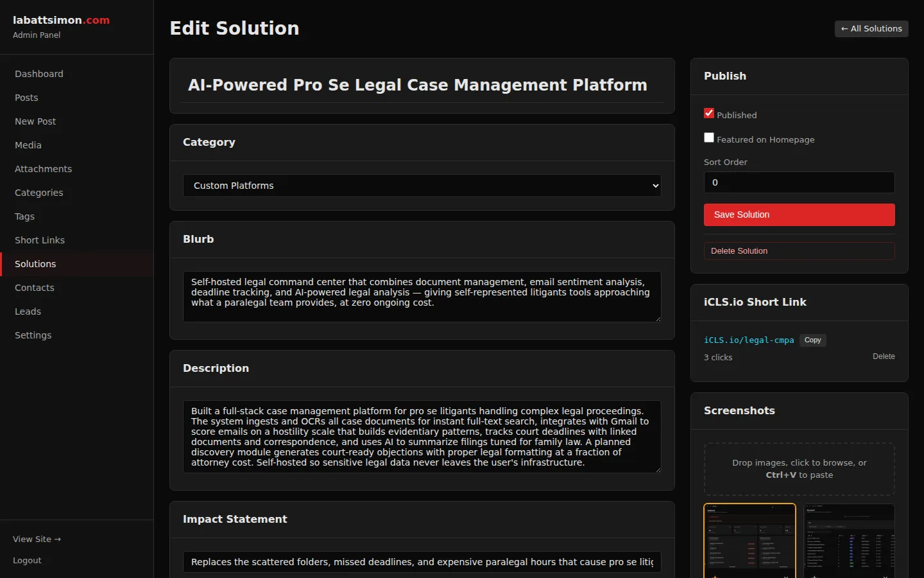Open the first screenshot thumbnail
Viewport: 924px width, 578px height.
click(749, 541)
